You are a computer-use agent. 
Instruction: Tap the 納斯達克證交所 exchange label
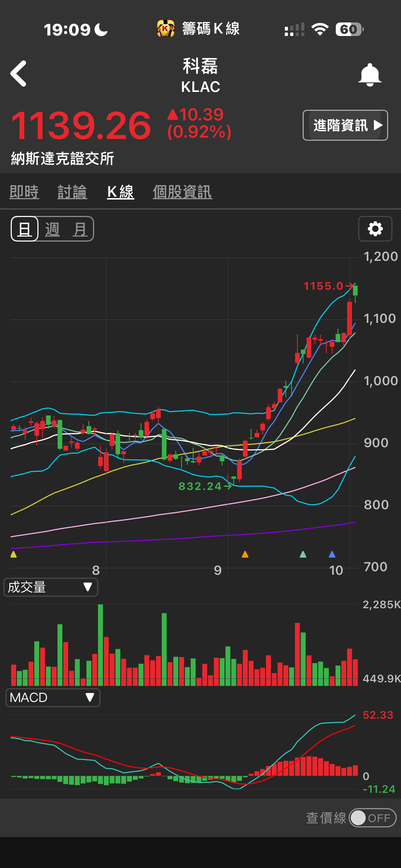click(x=62, y=159)
